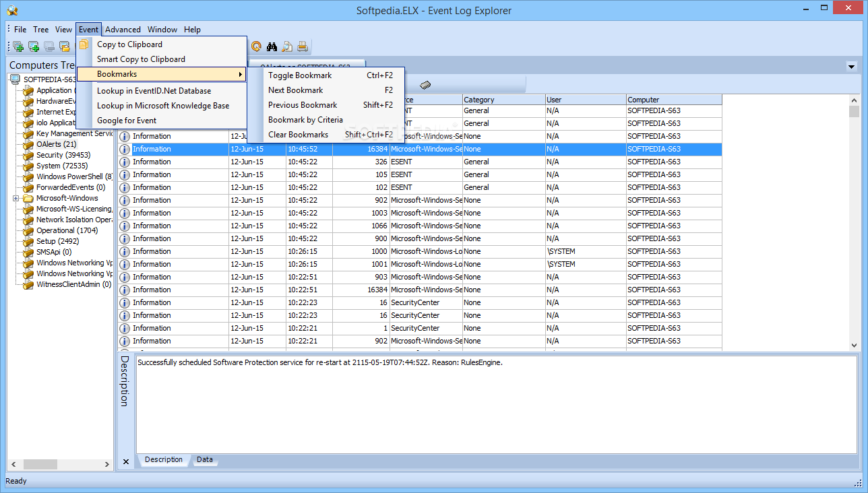The width and height of the screenshot is (868, 493).
Task: Click the info icon of the event 903 row
Action: pyautogui.click(x=125, y=277)
